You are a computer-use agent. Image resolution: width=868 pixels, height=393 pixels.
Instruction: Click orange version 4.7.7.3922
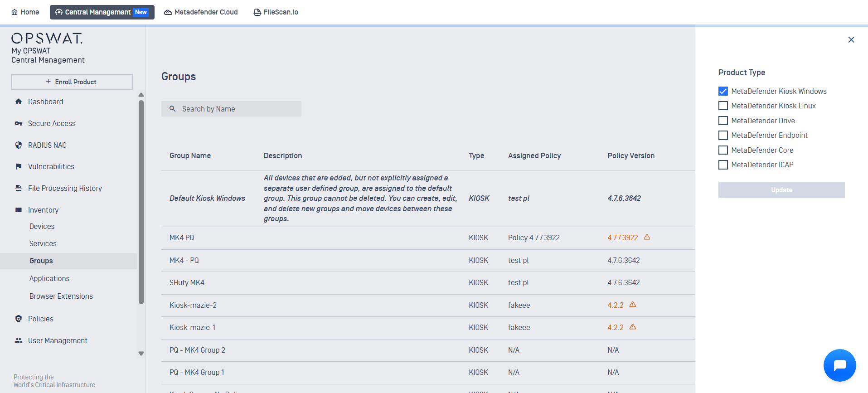tap(622, 238)
